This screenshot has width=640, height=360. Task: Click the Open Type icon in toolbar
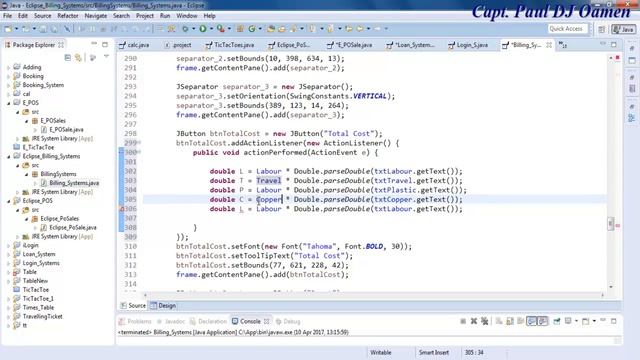coord(271,29)
